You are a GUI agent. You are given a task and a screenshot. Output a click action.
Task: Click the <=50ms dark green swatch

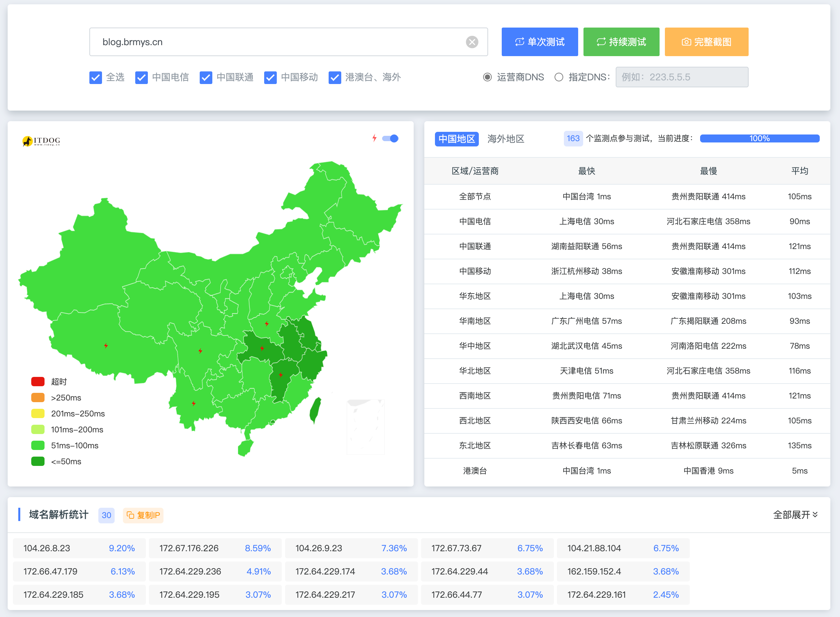(x=38, y=461)
